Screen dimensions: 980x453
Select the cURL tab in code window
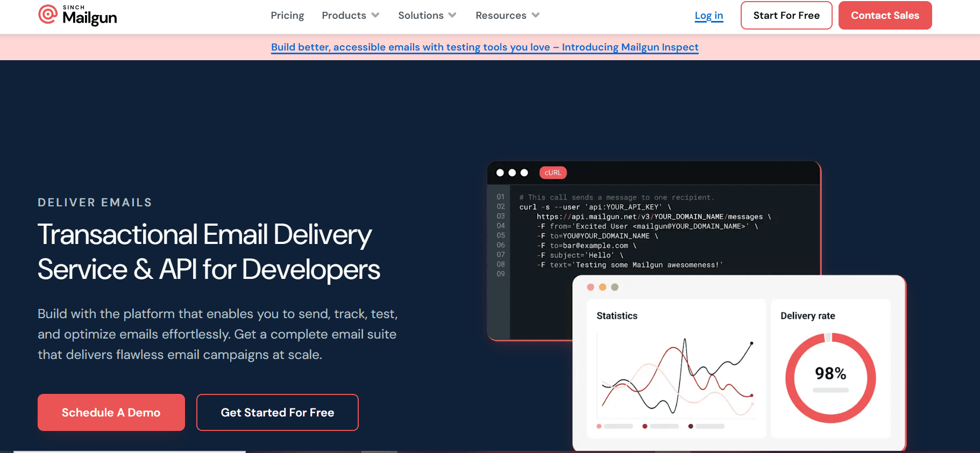[553, 172]
